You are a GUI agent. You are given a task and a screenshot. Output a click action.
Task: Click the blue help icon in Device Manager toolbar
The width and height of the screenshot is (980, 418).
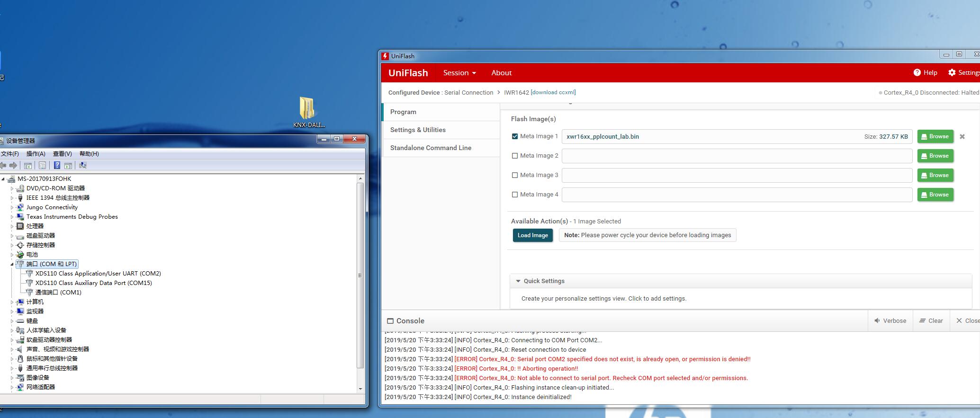tap(57, 165)
